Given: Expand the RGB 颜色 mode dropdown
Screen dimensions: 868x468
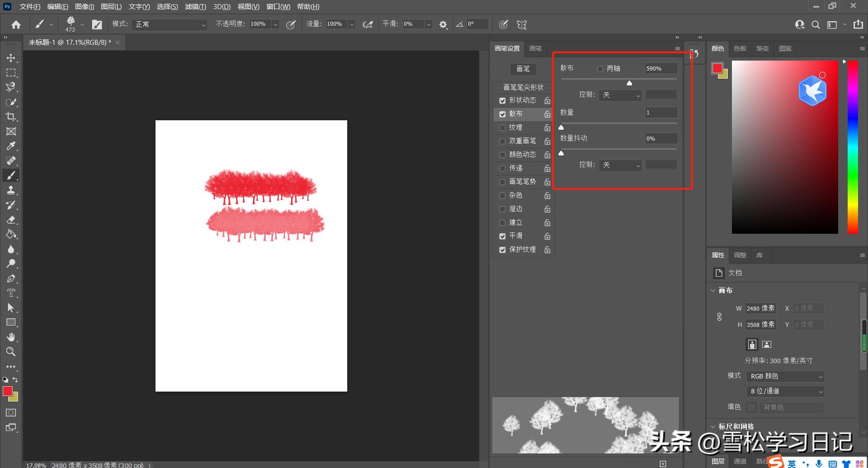Looking at the screenshot, I should pos(786,377).
